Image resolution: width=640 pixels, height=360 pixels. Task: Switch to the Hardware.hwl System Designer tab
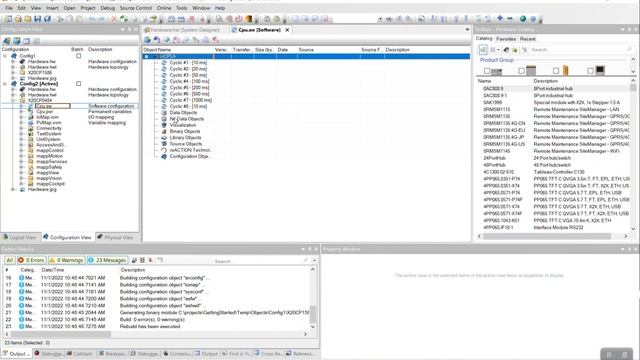(182, 30)
